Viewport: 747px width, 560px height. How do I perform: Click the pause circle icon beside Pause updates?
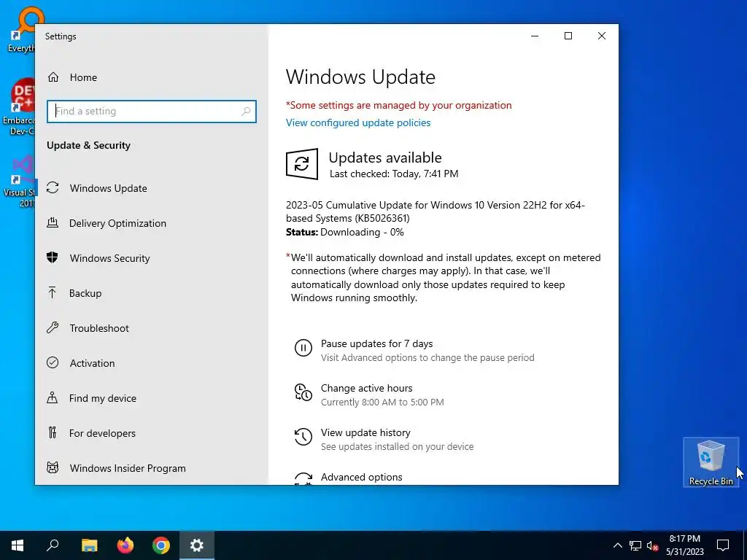click(303, 348)
